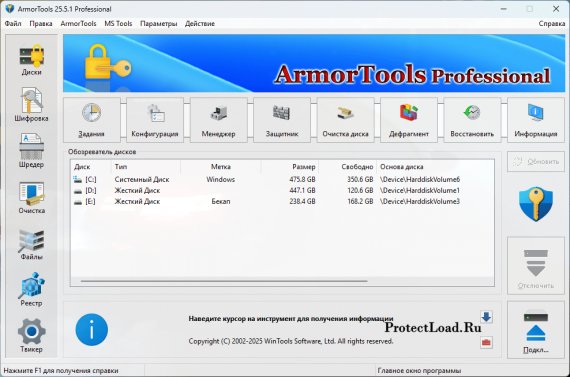Open the Дефрагмент defragmenter tool
This screenshot has height=377, width=570.
click(x=409, y=120)
